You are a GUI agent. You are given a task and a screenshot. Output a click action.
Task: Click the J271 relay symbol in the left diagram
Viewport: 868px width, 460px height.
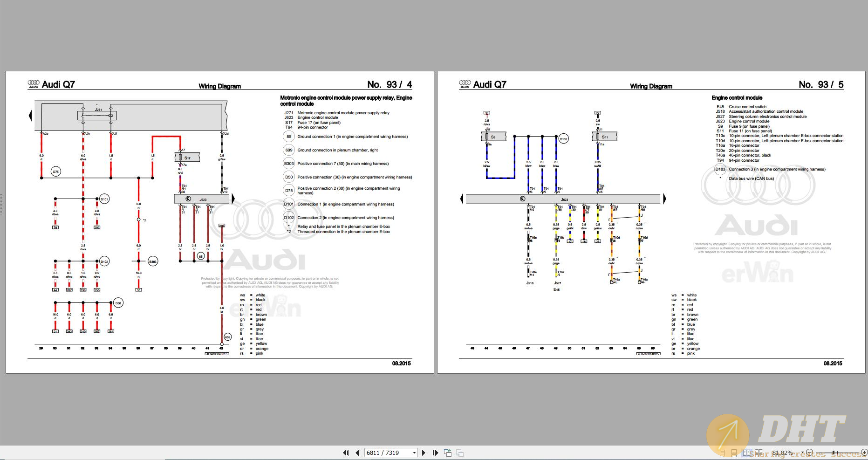97,115
